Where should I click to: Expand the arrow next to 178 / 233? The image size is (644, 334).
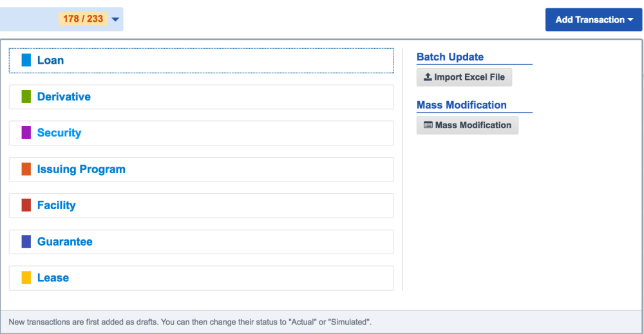click(115, 19)
